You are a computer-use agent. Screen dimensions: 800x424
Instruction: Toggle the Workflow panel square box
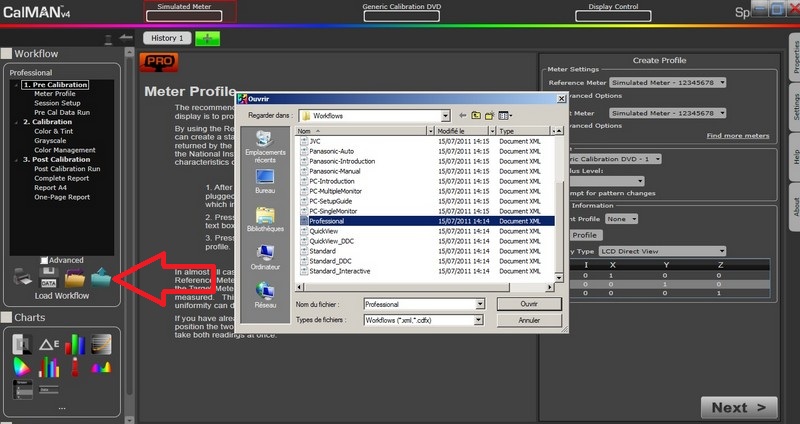click(x=6, y=54)
